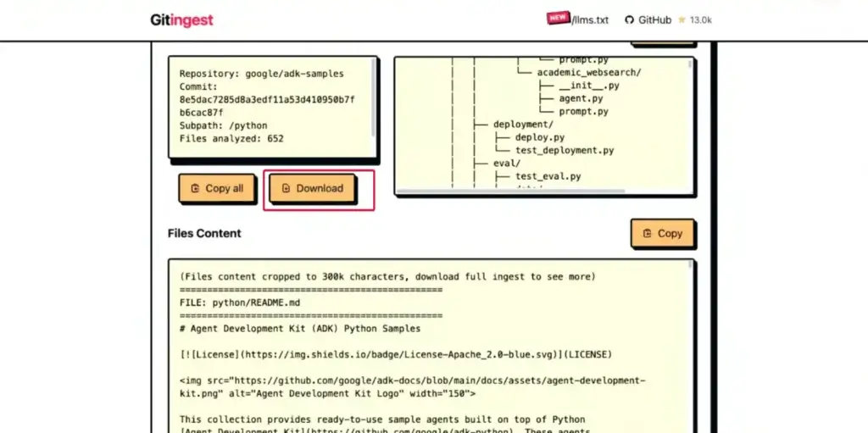Expand the deployment/ folder entry
Image resolution: width=868 pixels, height=433 pixels.
(x=523, y=125)
